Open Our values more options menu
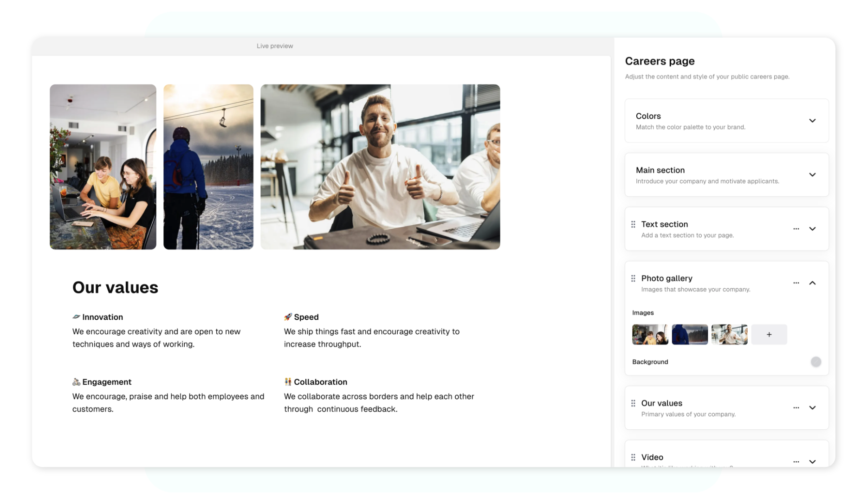Image resolution: width=867 pixels, height=504 pixels. click(x=796, y=408)
